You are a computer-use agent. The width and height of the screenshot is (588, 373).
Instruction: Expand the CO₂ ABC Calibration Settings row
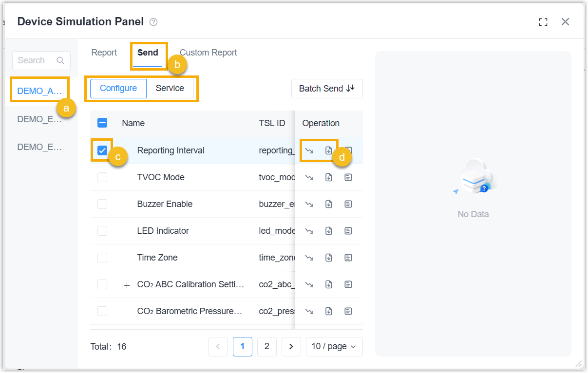coord(127,285)
